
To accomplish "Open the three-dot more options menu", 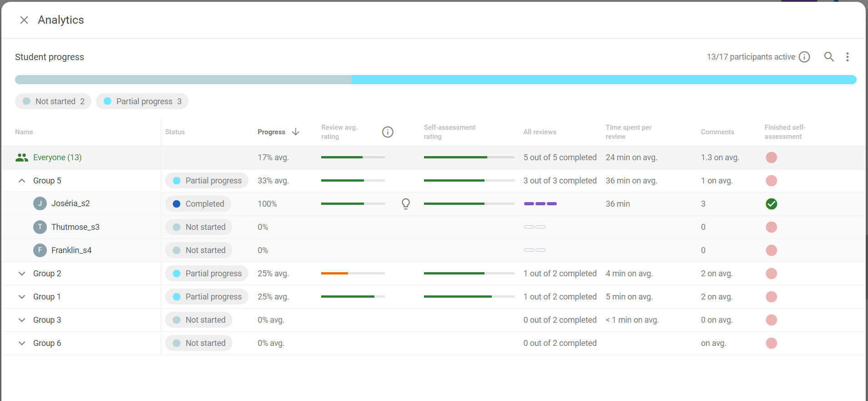I will (847, 57).
